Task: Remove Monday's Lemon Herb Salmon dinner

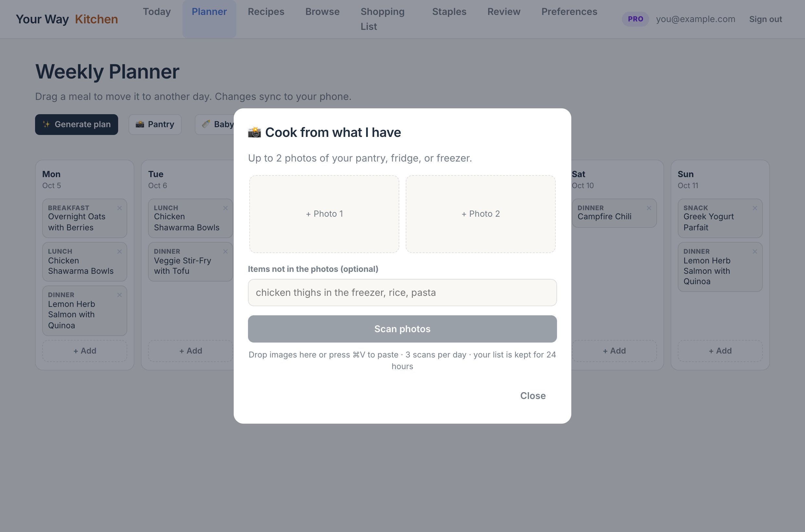Action: [119, 295]
